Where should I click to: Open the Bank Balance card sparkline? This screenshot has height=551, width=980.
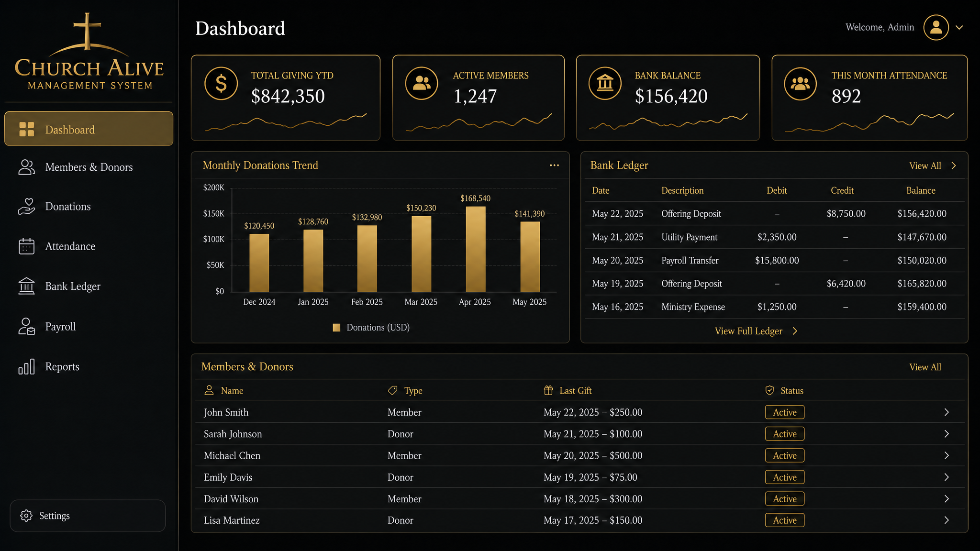click(x=668, y=122)
